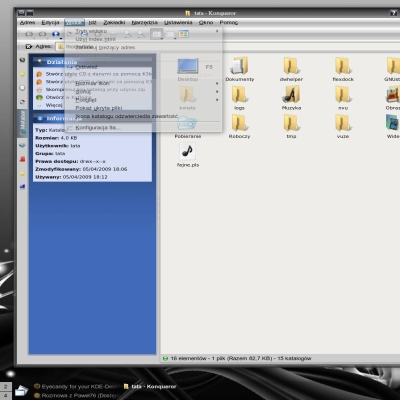Choose 'Odśwież' in the open menu

coord(143,67)
